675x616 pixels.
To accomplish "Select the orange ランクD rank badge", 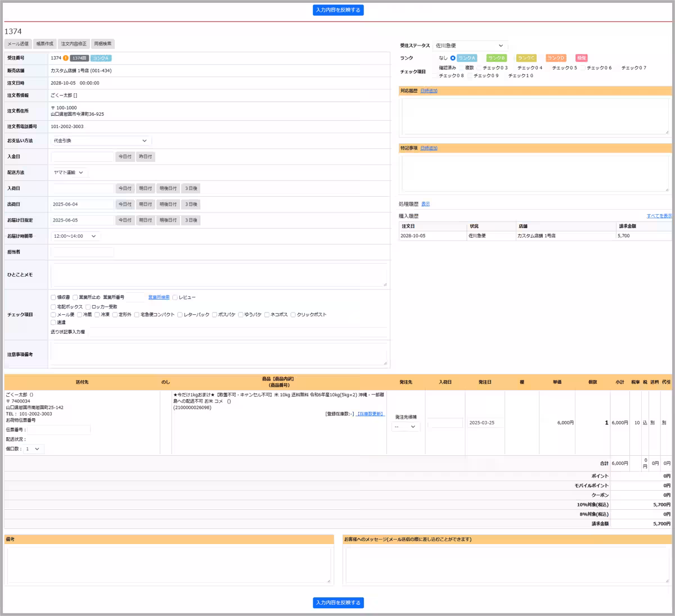I will tap(556, 58).
